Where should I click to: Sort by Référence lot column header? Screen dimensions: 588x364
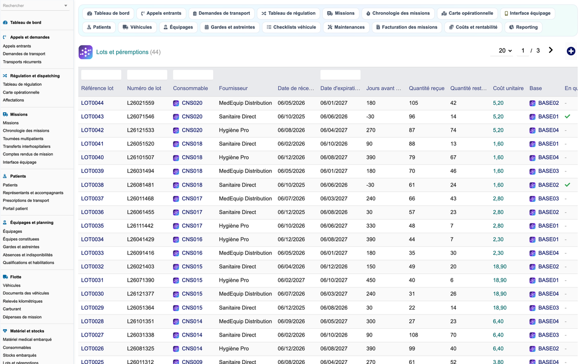click(x=97, y=88)
